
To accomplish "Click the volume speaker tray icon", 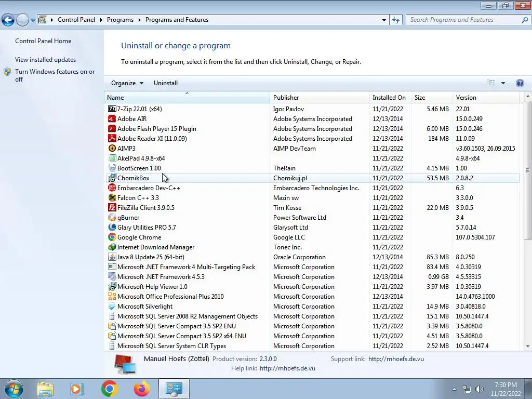I will point(480,389).
